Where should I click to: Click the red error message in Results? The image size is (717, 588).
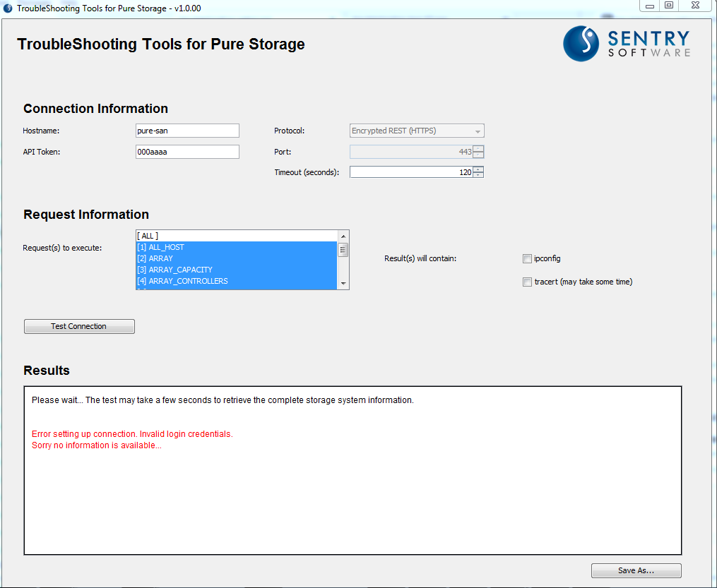(131, 433)
